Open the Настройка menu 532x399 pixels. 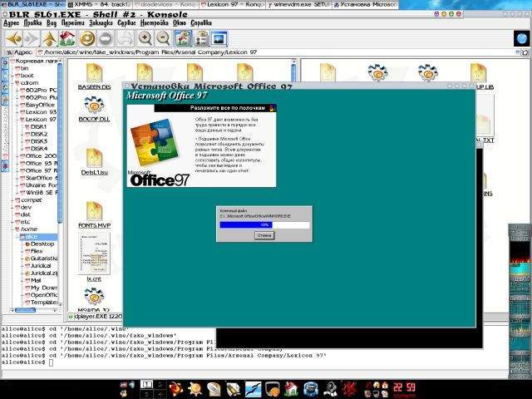(154, 22)
